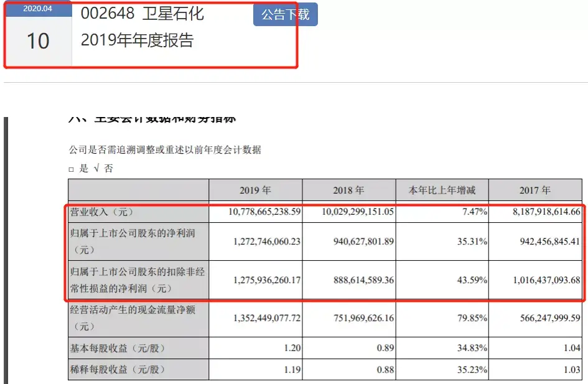Select basic EPS value 0.89
Image resolution: width=588 pixels, height=384 pixels.
pos(386,348)
